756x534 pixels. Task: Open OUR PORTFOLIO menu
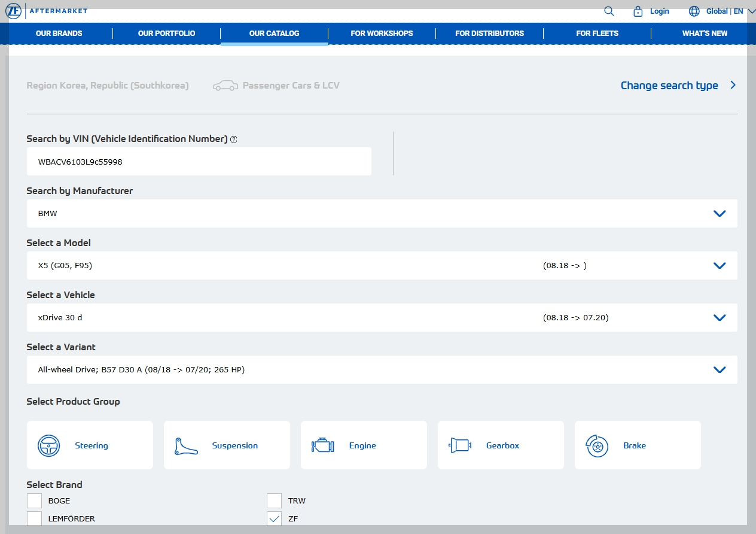coord(166,34)
